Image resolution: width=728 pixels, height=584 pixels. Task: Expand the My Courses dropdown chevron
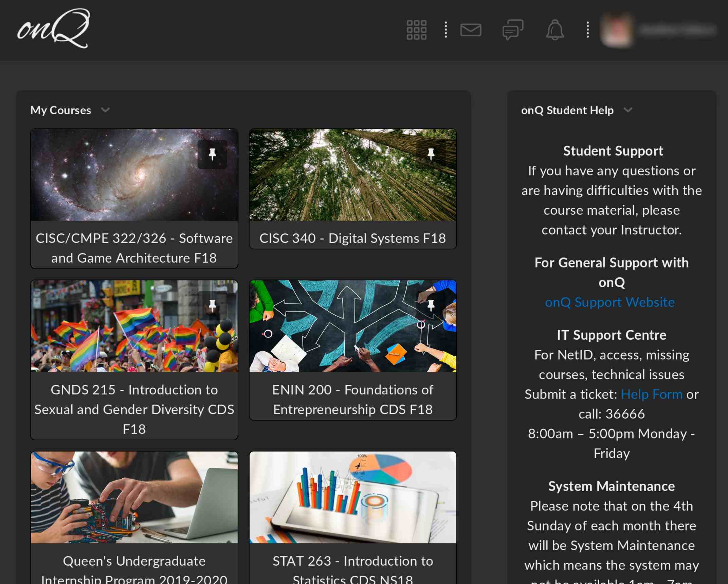tap(105, 110)
